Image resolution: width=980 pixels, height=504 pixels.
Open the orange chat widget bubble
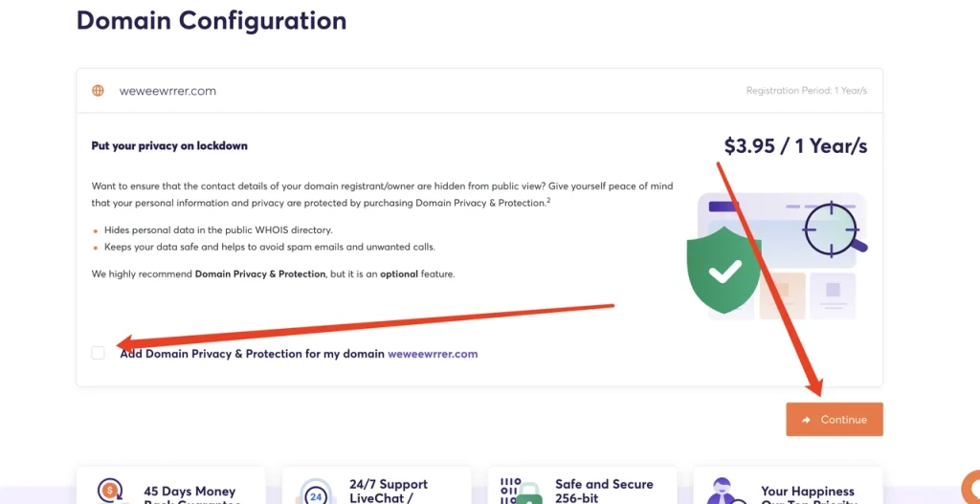[970, 487]
